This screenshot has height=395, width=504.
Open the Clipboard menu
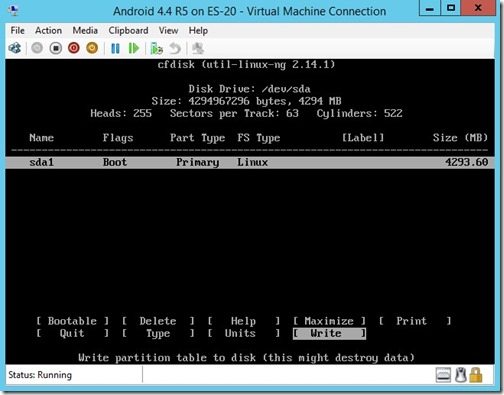click(128, 30)
